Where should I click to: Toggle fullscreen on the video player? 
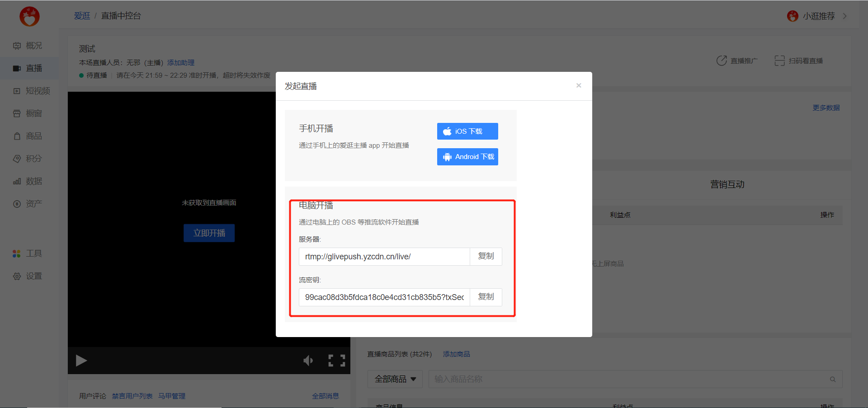click(x=337, y=361)
